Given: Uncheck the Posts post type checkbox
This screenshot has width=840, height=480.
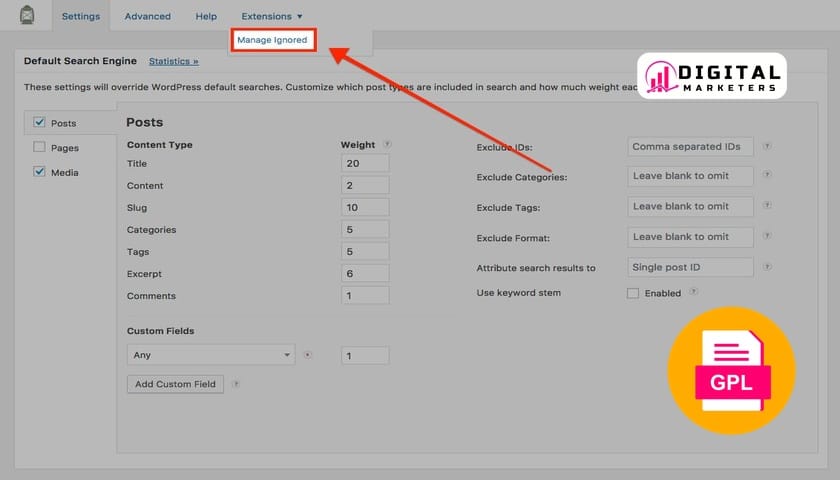Looking at the screenshot, I should pos(39,123).
